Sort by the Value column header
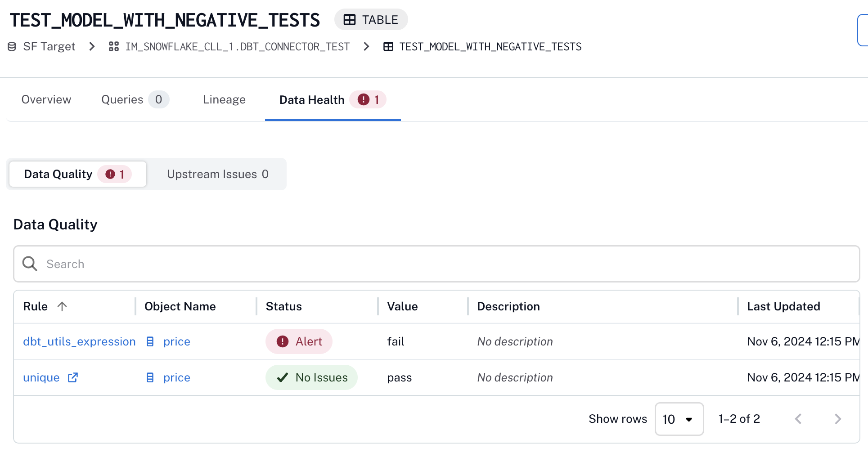Viewport: 868px width, 453px height. click(402, 306)
